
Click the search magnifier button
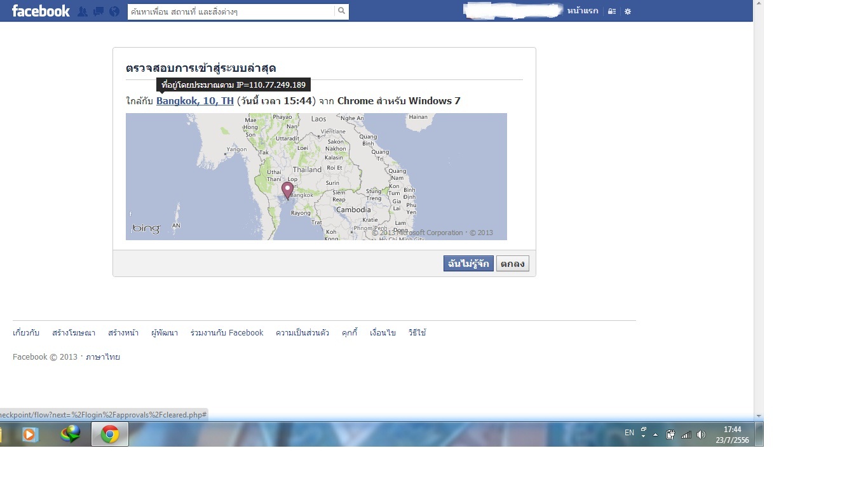click(341, 11)
